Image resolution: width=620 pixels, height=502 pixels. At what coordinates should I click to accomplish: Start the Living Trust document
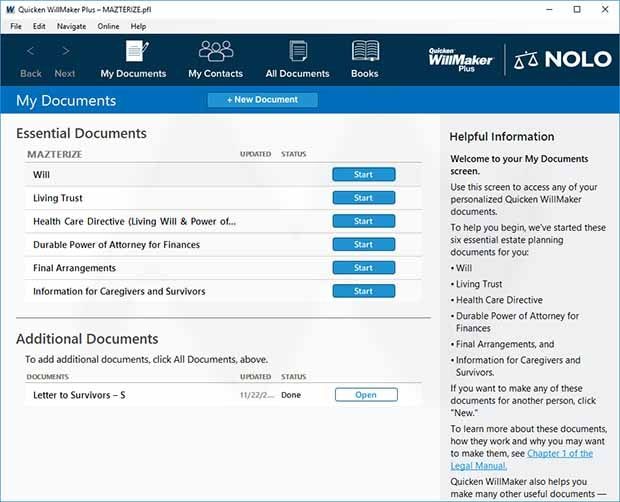(x=364, y=198)
